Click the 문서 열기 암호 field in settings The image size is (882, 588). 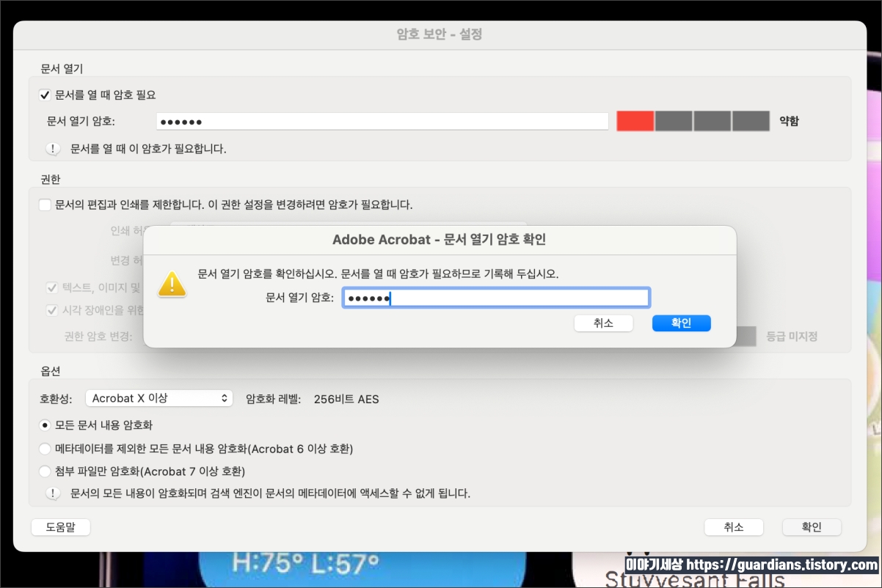click(382, 121)
